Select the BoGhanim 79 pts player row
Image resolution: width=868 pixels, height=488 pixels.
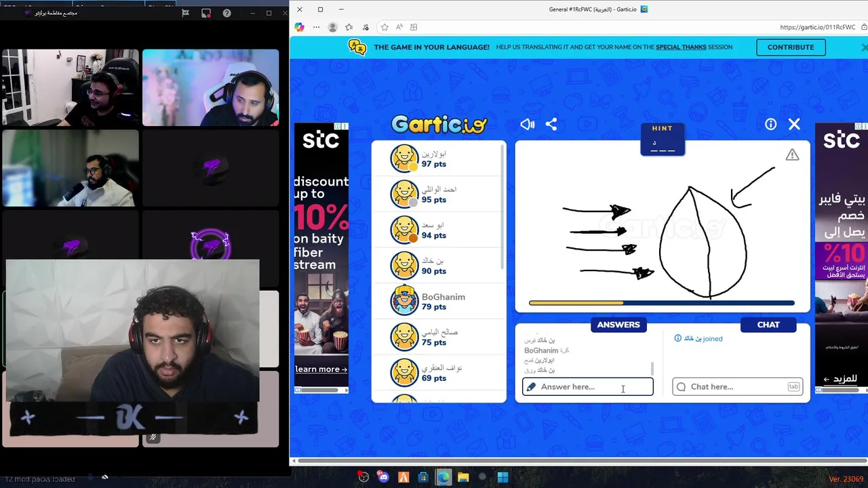point(439,301)
